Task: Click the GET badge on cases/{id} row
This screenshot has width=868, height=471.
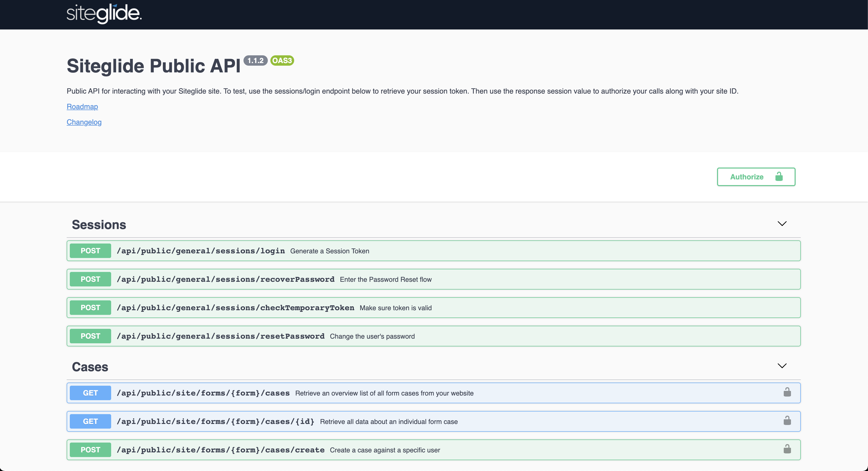Action: pyautogui.click(x=90, y=421)
